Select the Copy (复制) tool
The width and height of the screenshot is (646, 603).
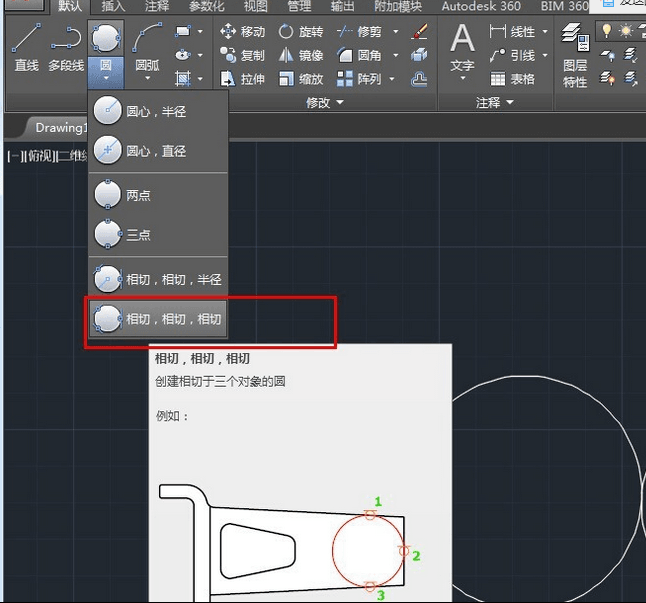click(242, 56)
